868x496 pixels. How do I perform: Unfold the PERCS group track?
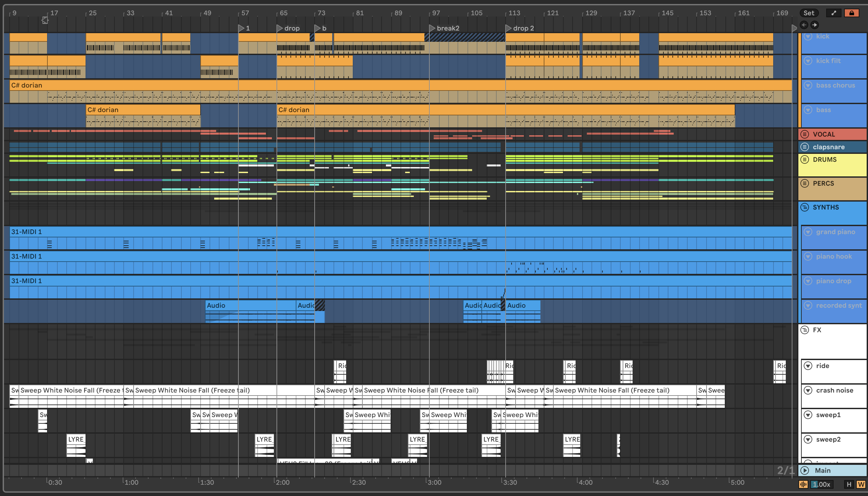pos(805,183)
